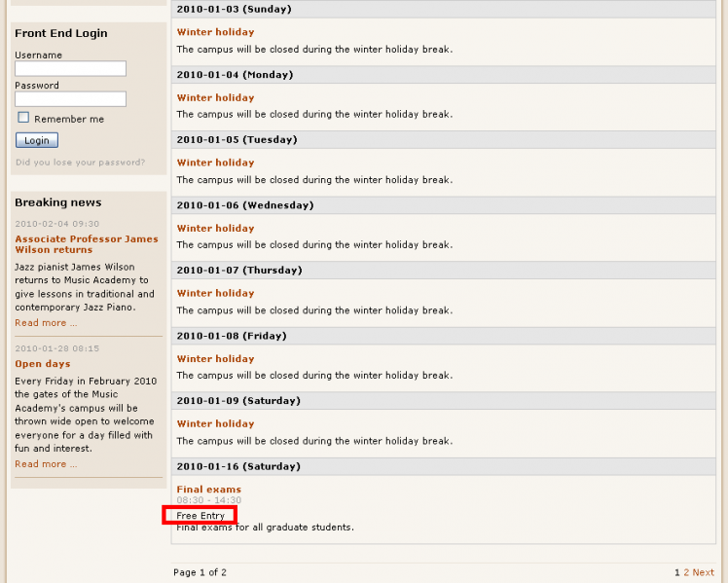
Task: Click the 'Free Entry' label under Final exams
Action: (x=200, y=516)
